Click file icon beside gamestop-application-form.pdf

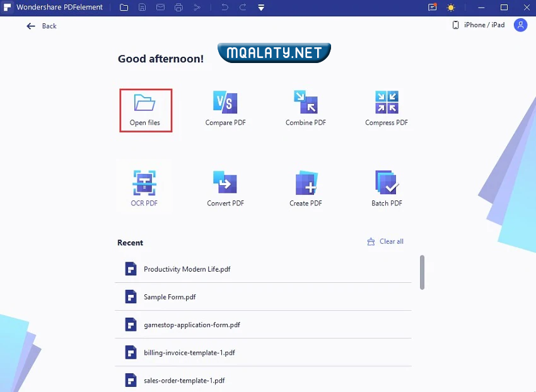(x=131, y=325)
